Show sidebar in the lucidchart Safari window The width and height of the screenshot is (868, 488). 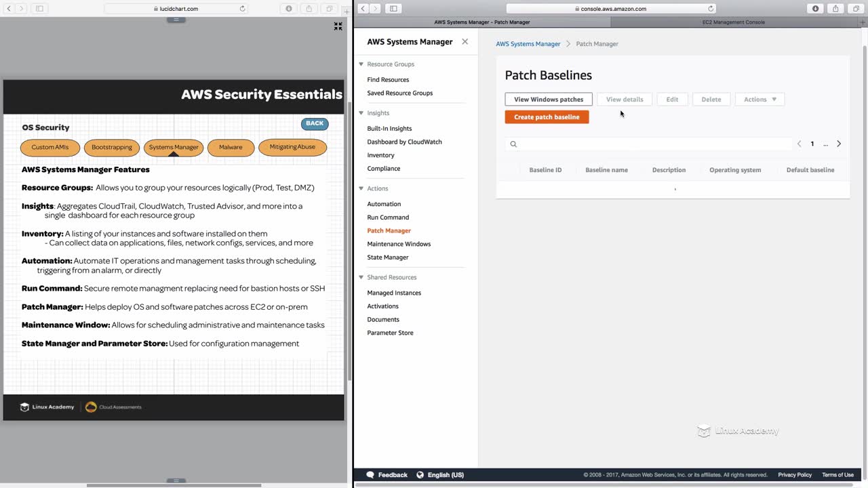pos(39,9)
